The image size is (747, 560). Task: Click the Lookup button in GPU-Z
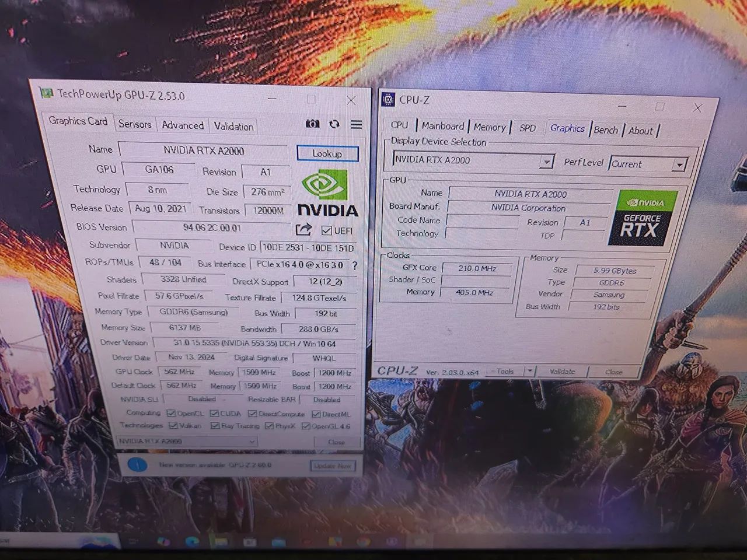tap(327, 153)
